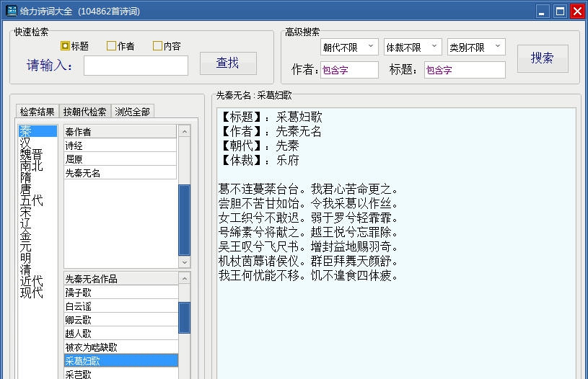This screenshot has width=588, height=379.
Task: Click the author list scrollbar thumb
Action: coord(184,220)
